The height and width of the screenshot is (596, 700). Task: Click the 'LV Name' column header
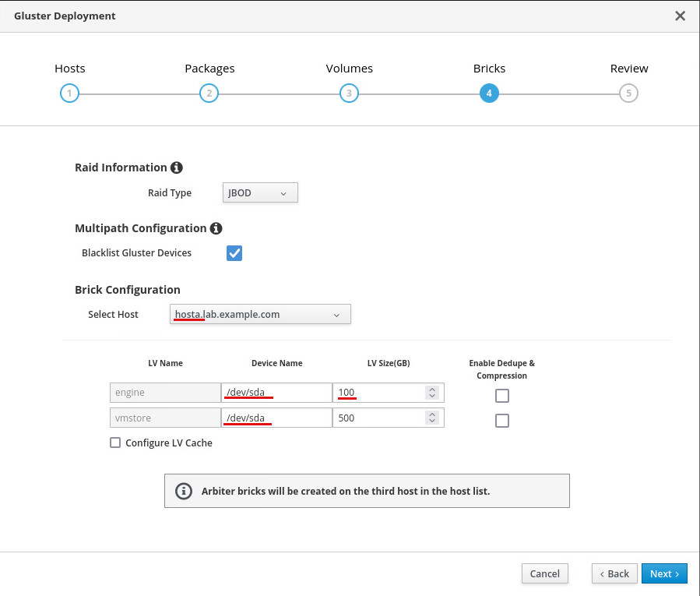click(x=165, y=363)
